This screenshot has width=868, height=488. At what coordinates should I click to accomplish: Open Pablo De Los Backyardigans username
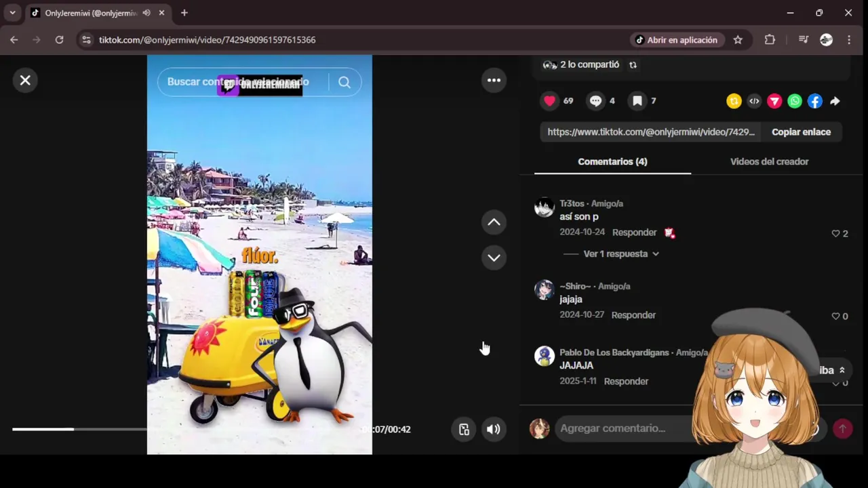click(614, 352)
